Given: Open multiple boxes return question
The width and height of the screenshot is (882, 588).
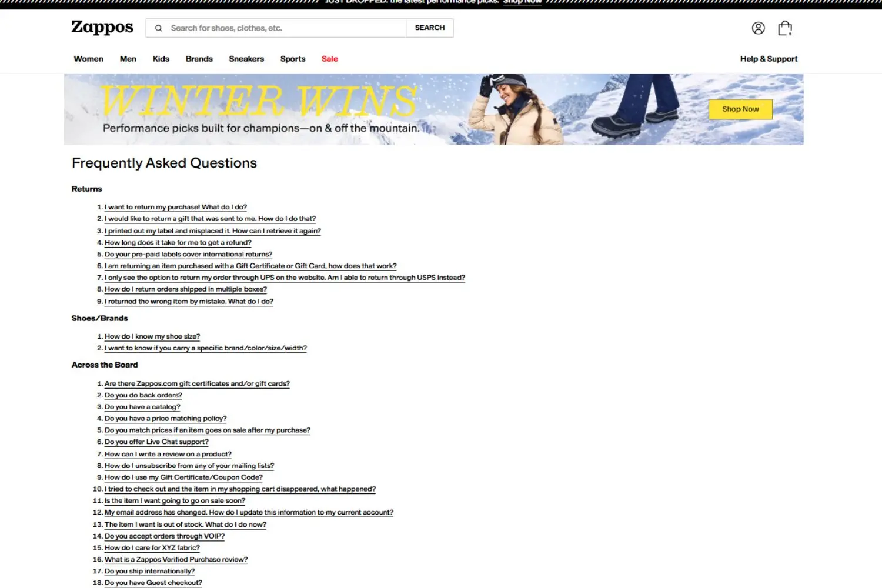Looking at the screenshot, I should click(186, 289).
